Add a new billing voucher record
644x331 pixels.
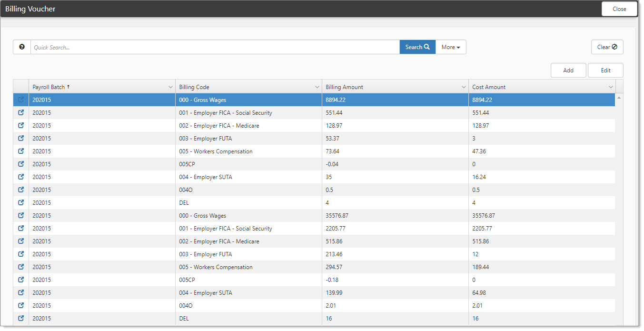point(568,70)
